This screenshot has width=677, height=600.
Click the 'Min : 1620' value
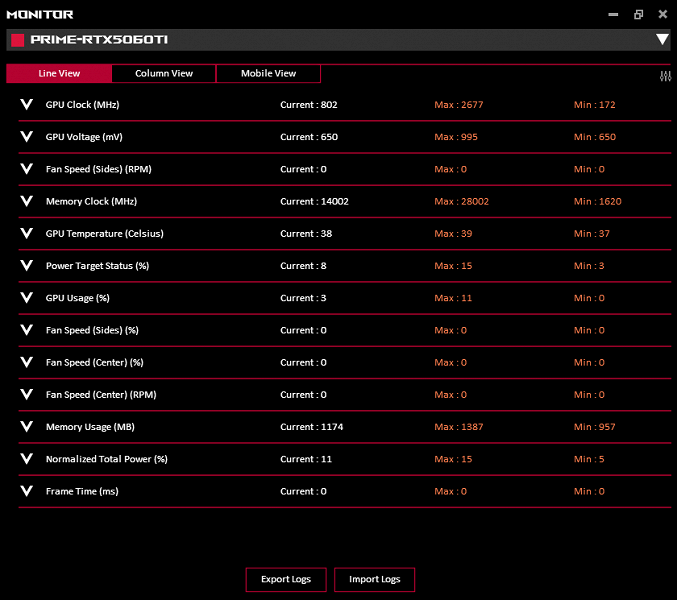(x=598, y=202)
